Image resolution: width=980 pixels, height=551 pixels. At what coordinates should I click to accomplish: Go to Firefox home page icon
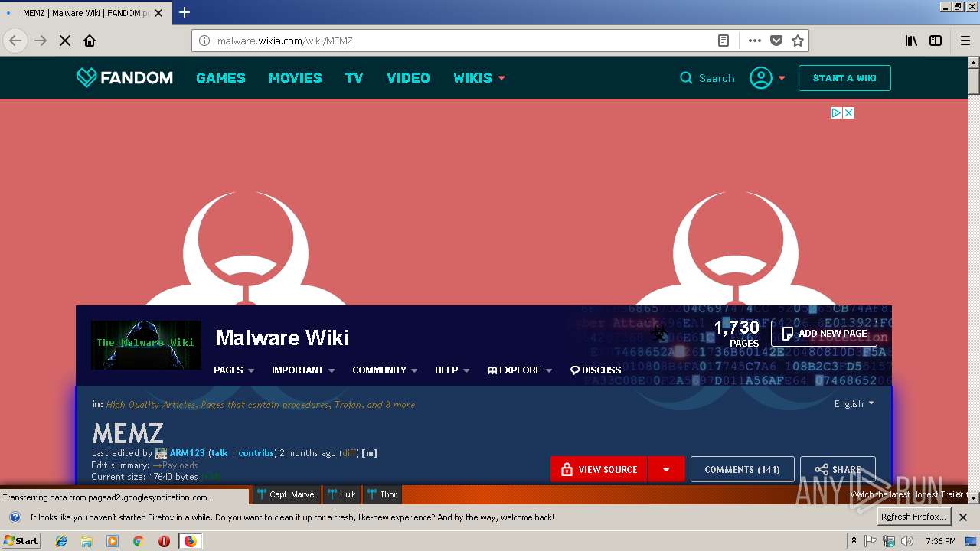point(90,41)
